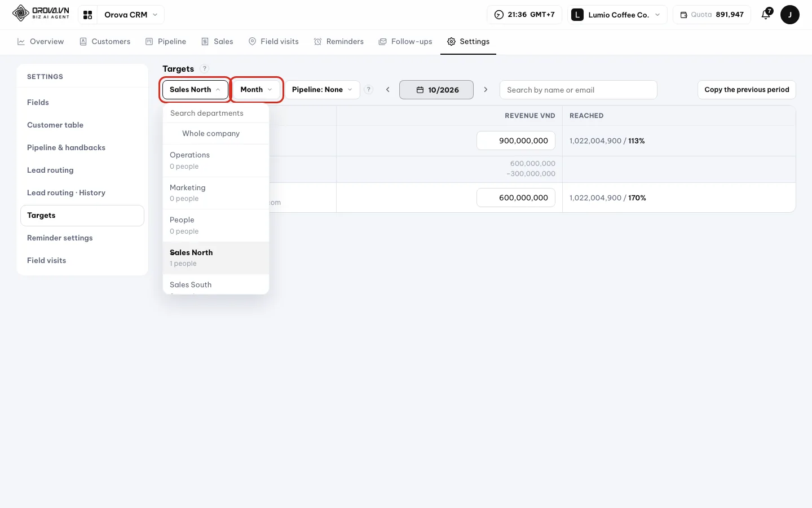This screenshot has width=812, height=508.
Task: Edit the 900,000,000 revenue target field
Action: pos(516,141)
